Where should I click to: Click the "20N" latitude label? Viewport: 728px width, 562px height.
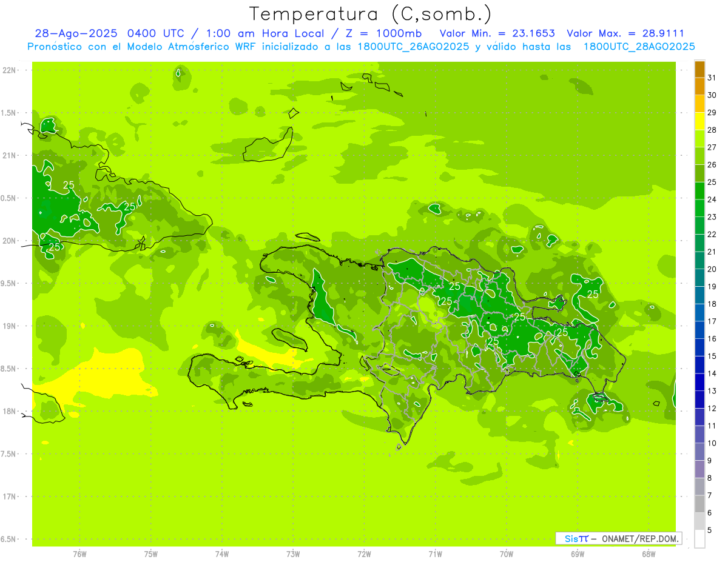(10, 241)
